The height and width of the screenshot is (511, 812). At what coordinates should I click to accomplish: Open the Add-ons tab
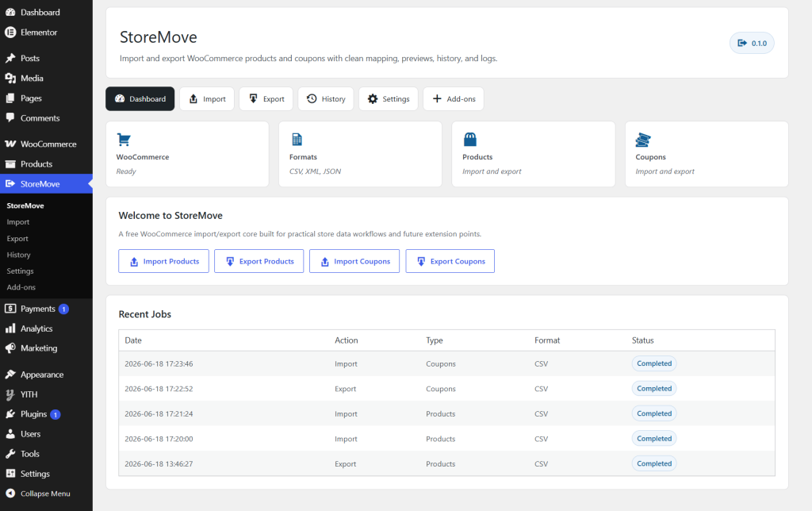pos(454,98)
